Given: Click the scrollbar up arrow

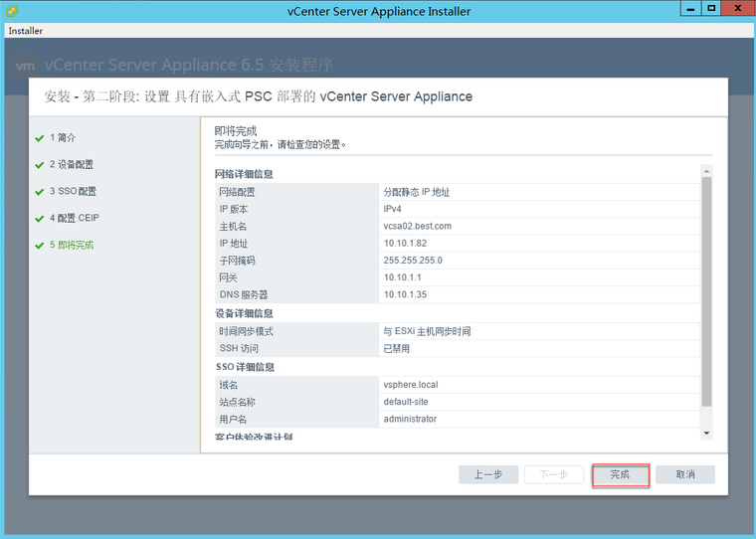Looking at the screenshot, I should [706, 171].
